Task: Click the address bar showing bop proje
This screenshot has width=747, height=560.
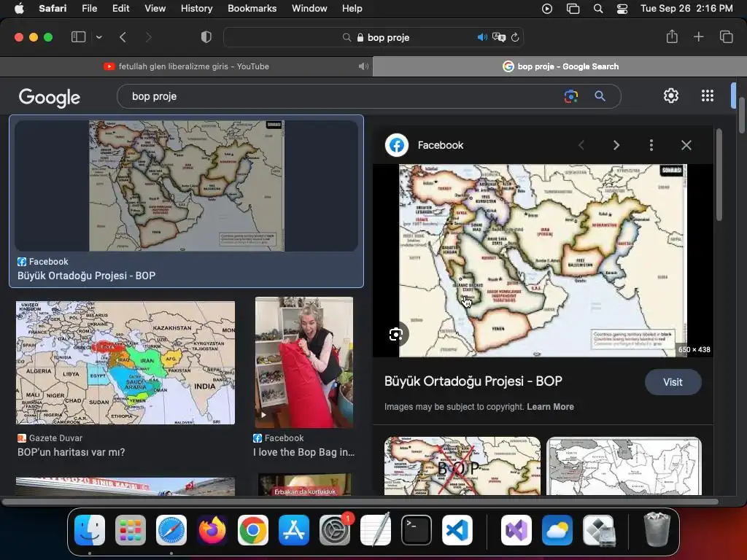Action: tap(373, 37)
